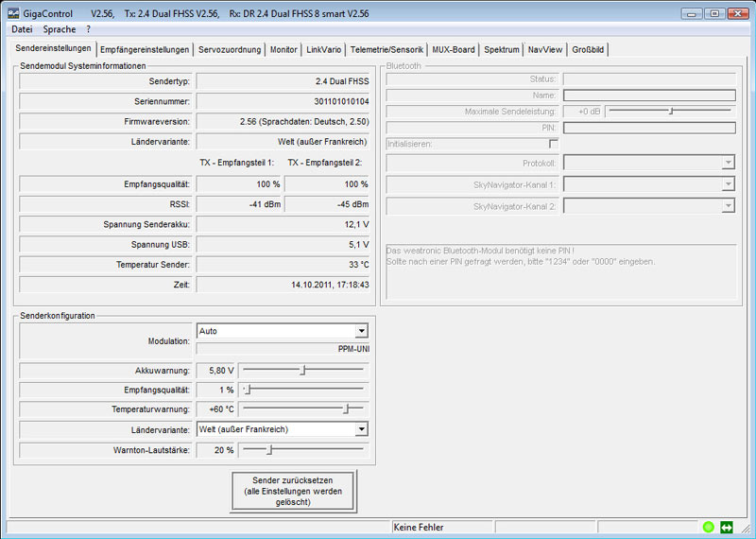Image resolution: width=756 pixels, height=539 pixels.
Task: Click the Temperatur Sender value 33 °C
Action: point(359,265)
